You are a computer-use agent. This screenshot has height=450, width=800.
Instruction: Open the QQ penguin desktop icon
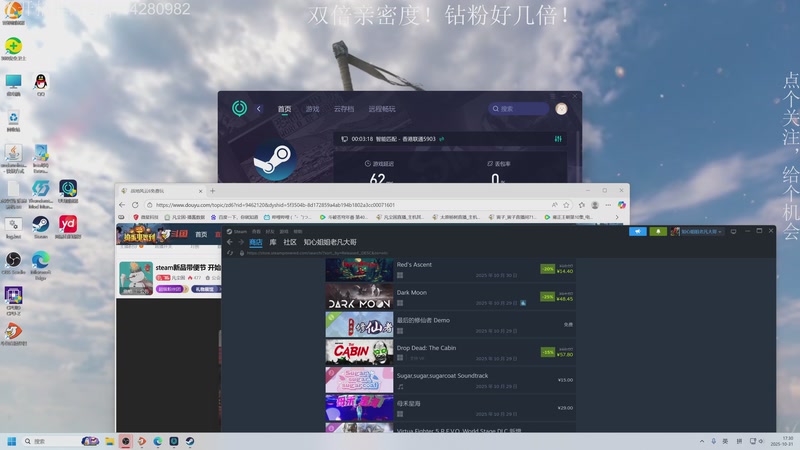(41, 84)
